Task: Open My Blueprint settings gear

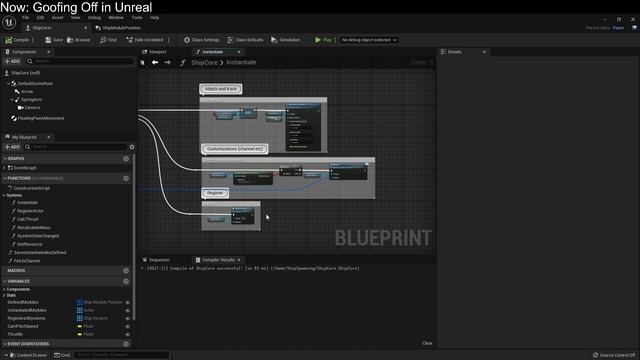Action: [x=132, y=147]
